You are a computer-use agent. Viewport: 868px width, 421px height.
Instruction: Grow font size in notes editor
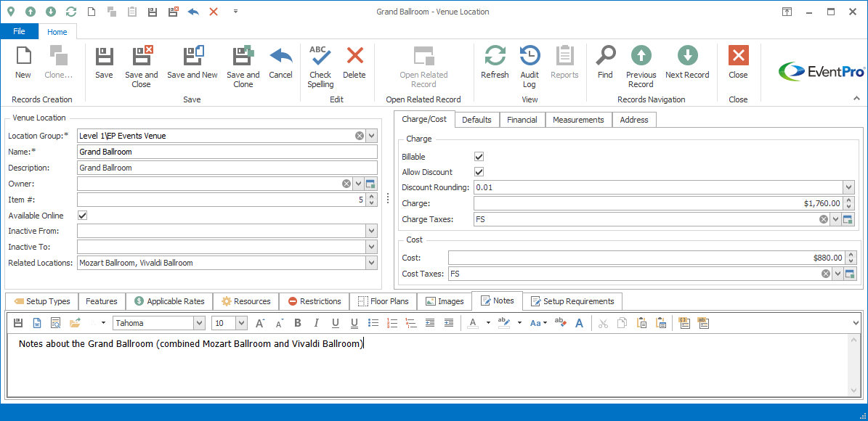[x=259, y=323]
